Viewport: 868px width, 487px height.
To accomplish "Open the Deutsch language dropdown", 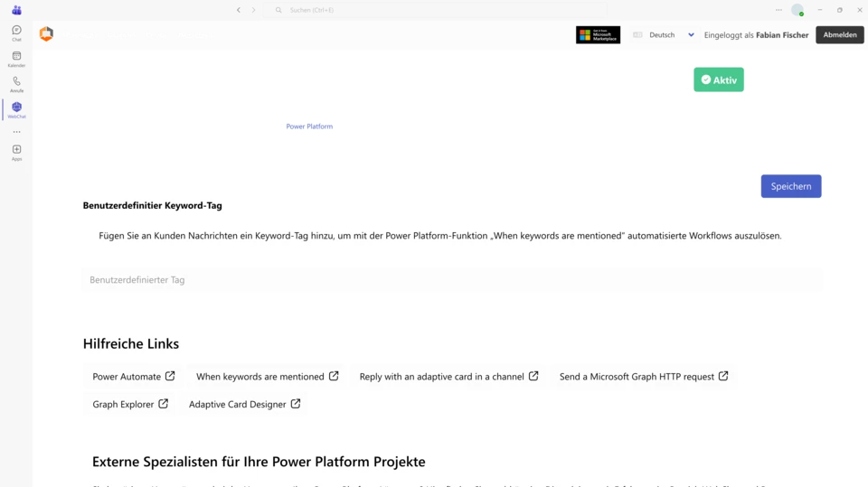I will click(664, 35).
